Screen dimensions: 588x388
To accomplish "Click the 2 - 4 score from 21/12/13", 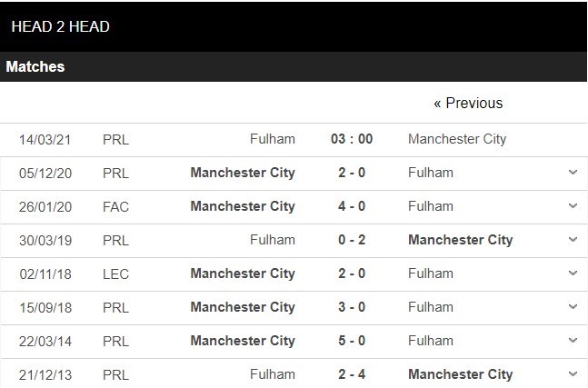I will [351, 374].
